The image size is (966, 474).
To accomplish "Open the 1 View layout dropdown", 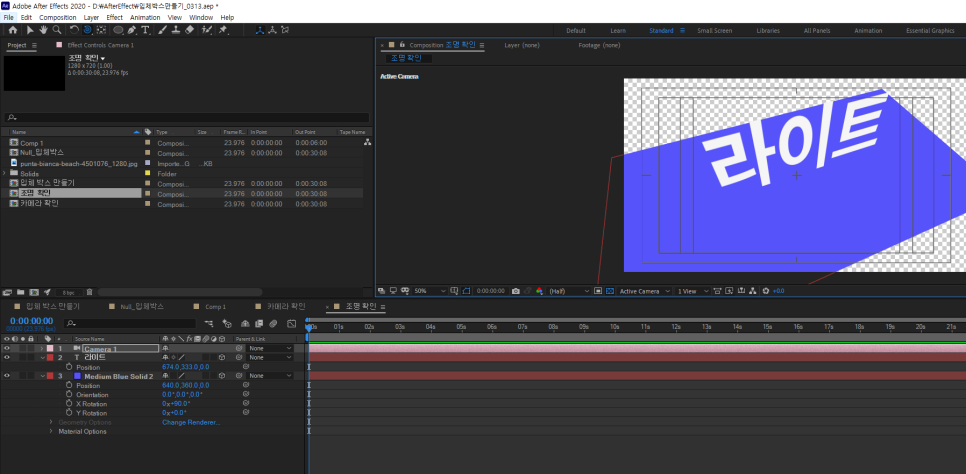I will [692, 291].
